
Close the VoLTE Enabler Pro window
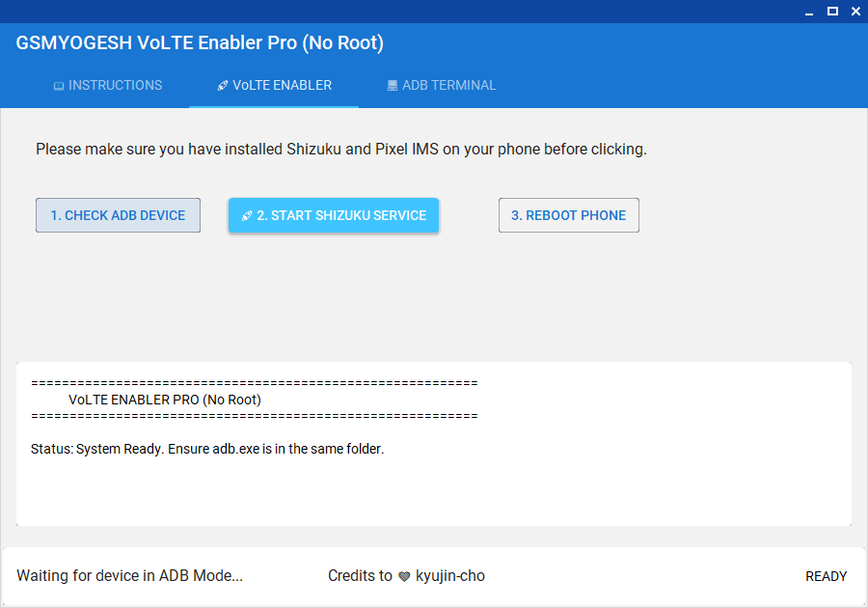point(854,11)
